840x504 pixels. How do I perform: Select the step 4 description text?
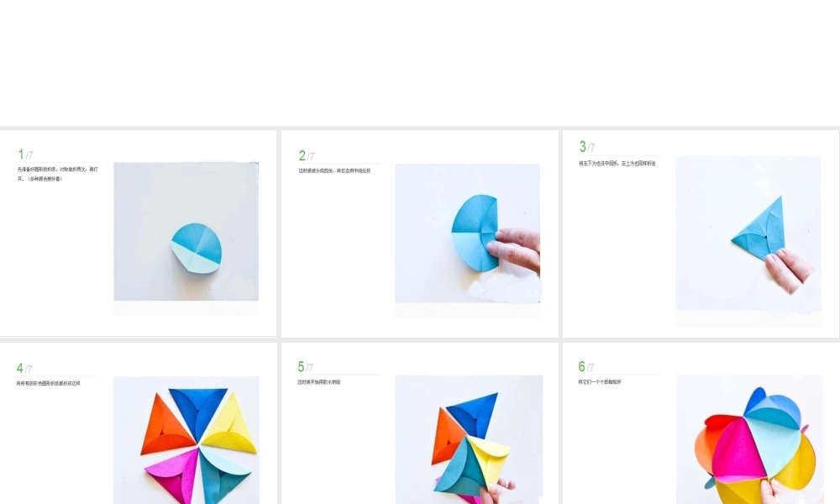tap(48, 384)
